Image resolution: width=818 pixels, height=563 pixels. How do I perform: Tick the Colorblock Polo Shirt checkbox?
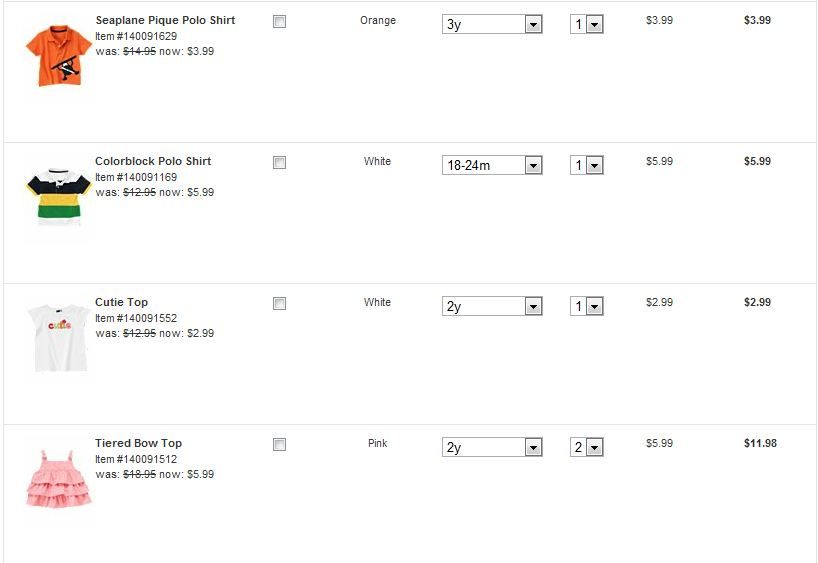pos(280,162)
